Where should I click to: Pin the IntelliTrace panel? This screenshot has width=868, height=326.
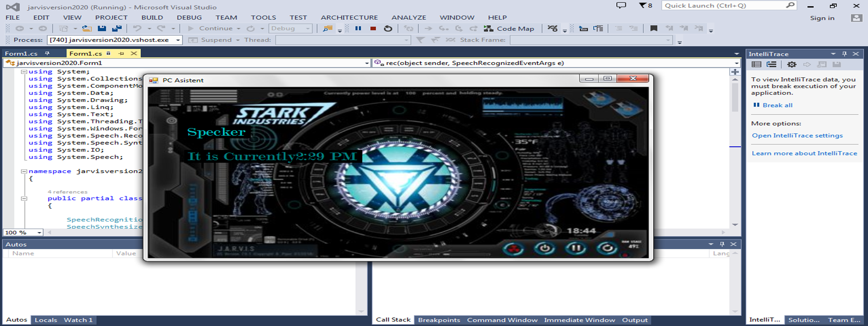point(844,54)
